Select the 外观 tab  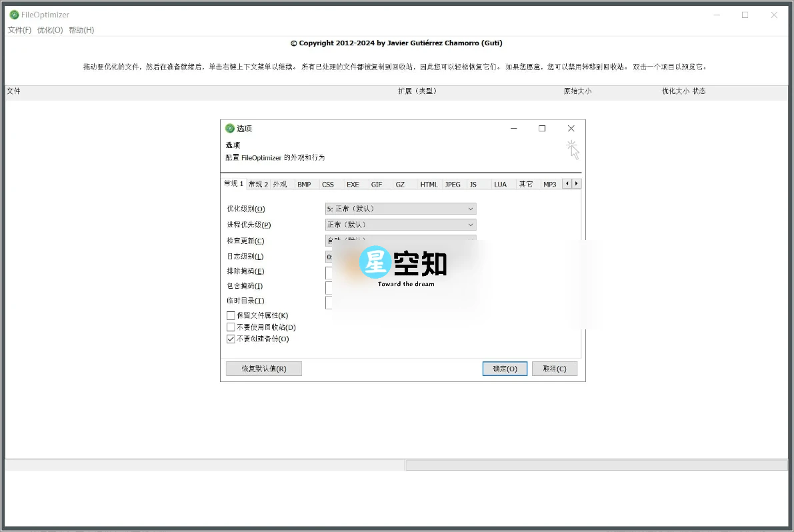click(281, 184)
